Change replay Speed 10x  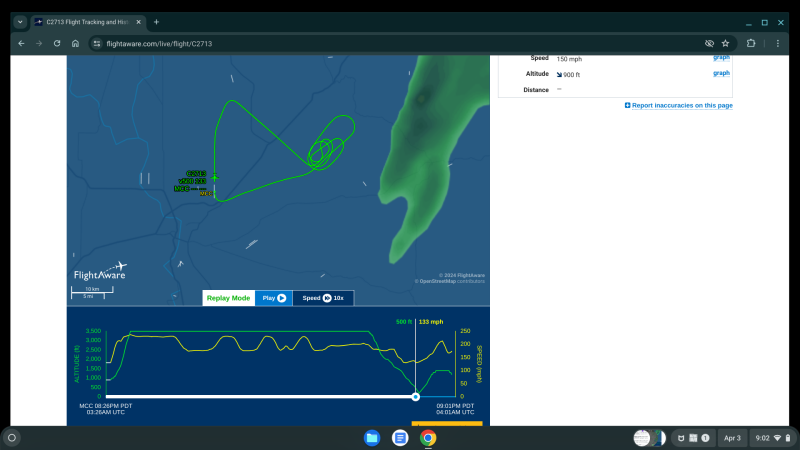coord(323,298)
